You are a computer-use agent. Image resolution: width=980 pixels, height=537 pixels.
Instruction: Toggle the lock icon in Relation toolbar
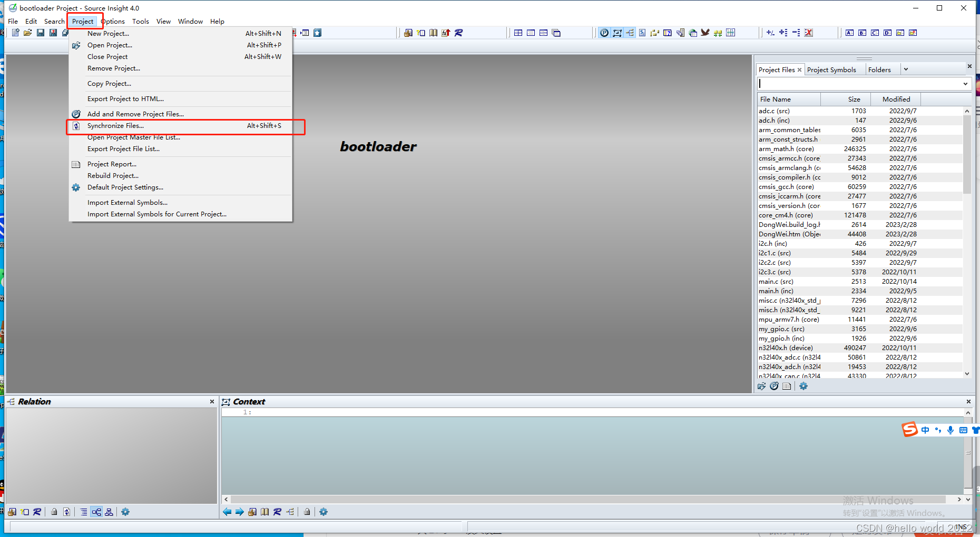tap(54, 512)
